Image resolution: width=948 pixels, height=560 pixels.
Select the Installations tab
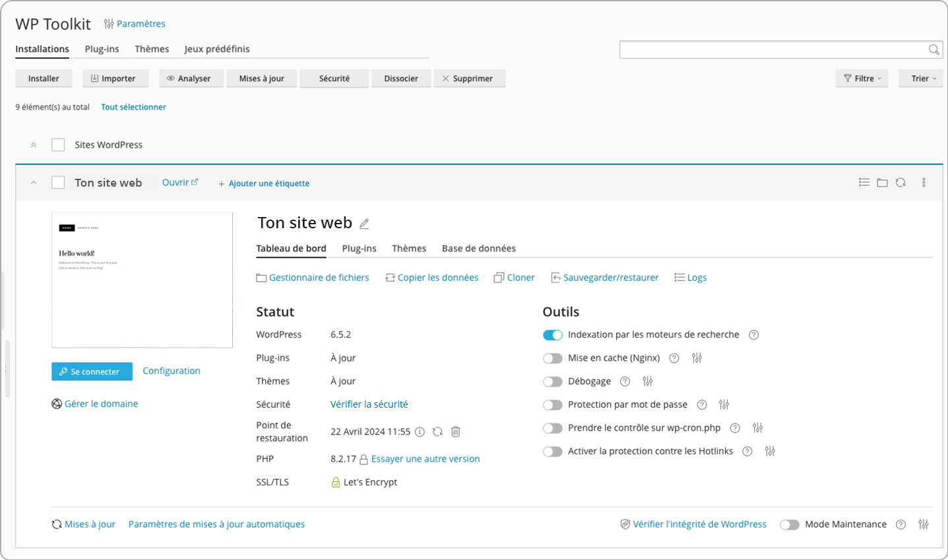click(x=42, y=49)
